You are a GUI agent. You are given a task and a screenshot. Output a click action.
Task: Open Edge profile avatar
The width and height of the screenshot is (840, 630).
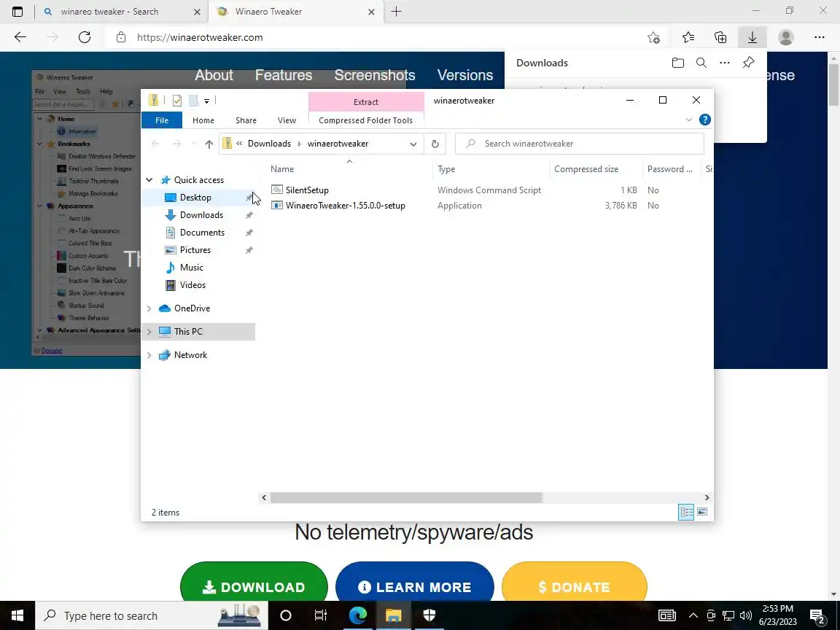point(786,37)
